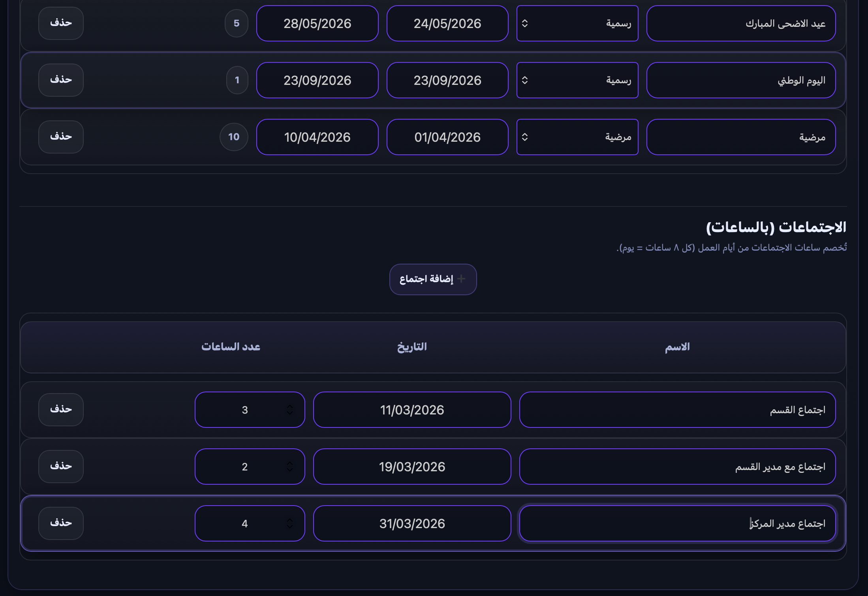Edit the 31/03/2026 meeting date field
Screen dimensions: 868x596
(x=412, y=523)
